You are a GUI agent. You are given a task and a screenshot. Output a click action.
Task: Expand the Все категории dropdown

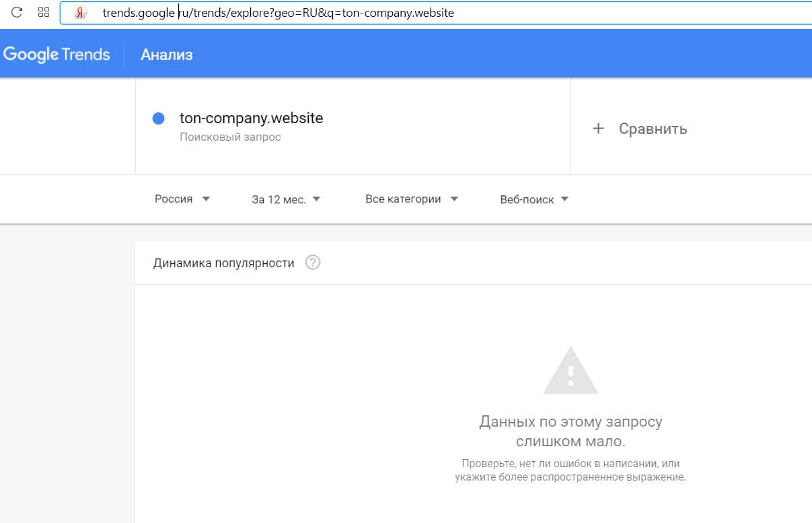(x=411, y=199)
